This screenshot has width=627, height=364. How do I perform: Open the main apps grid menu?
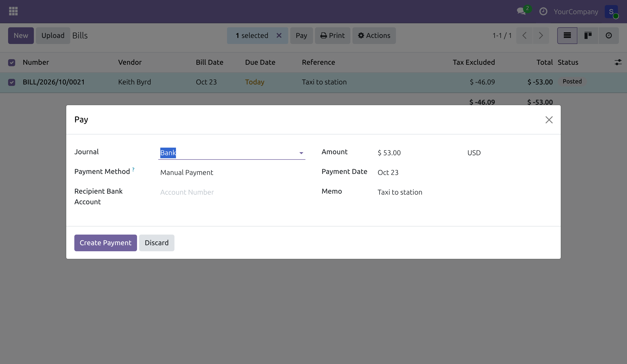coord(13,11)
